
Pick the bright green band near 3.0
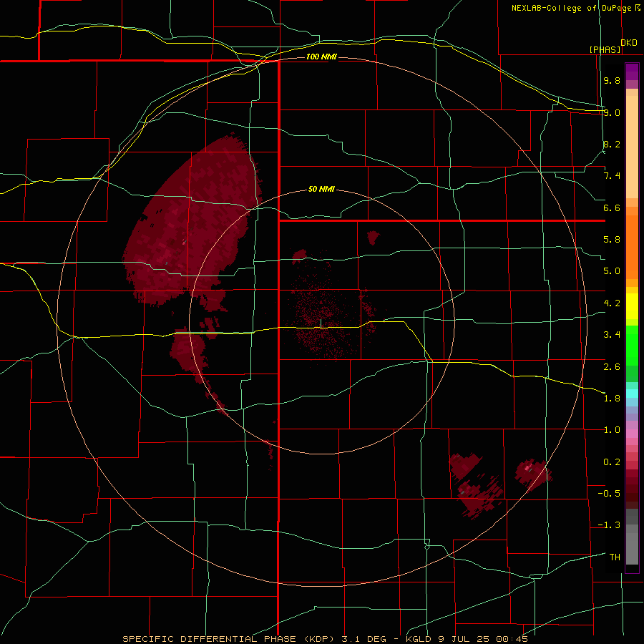(x=632, y=349)
